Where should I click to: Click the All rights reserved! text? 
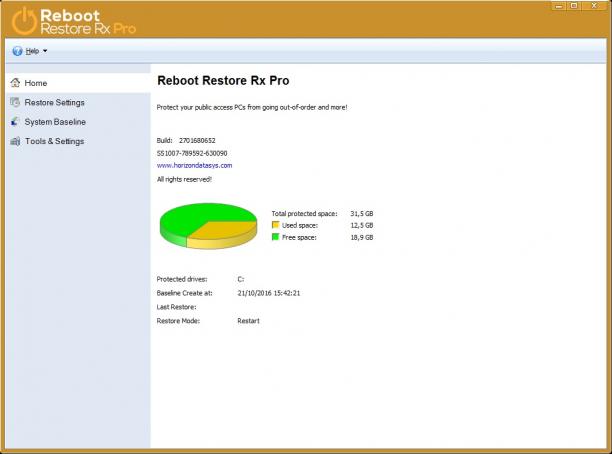184,180
